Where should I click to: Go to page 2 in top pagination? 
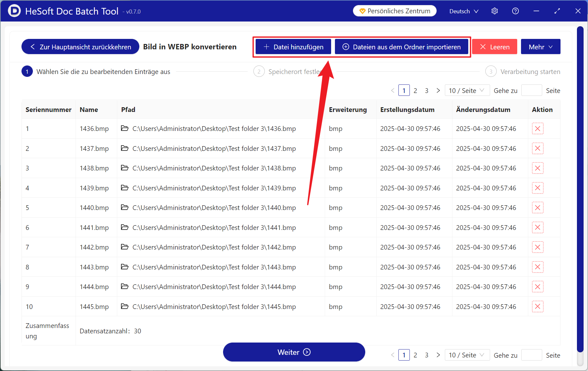point(415,91)
